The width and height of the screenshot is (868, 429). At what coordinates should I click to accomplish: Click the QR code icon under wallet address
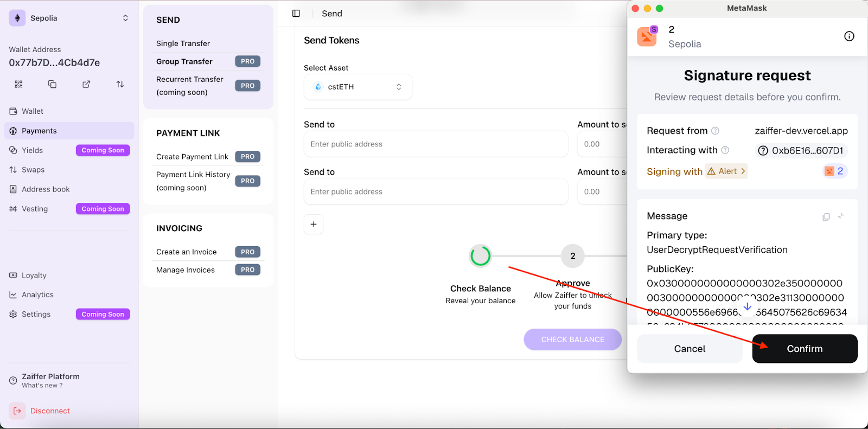(18, 84)
